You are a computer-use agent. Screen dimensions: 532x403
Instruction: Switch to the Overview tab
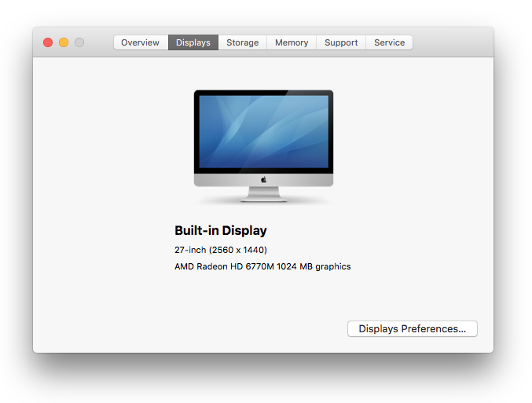[141, 42]
